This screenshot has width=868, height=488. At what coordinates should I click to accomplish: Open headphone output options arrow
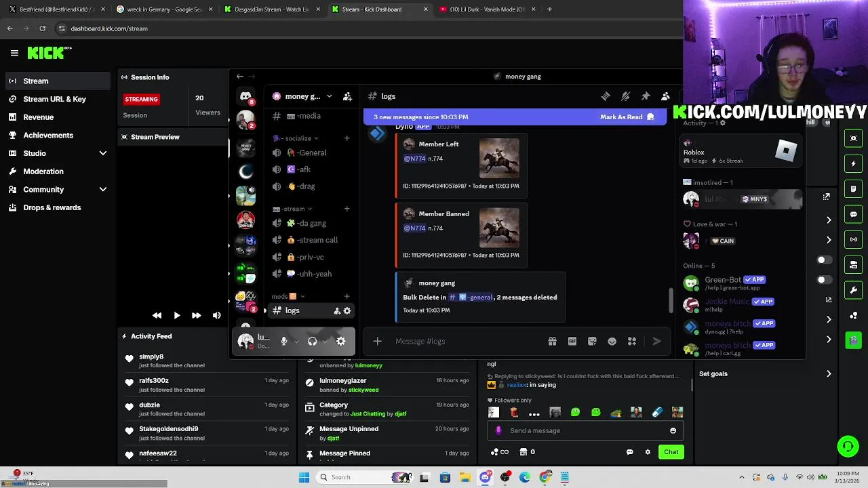click(325, 342)
